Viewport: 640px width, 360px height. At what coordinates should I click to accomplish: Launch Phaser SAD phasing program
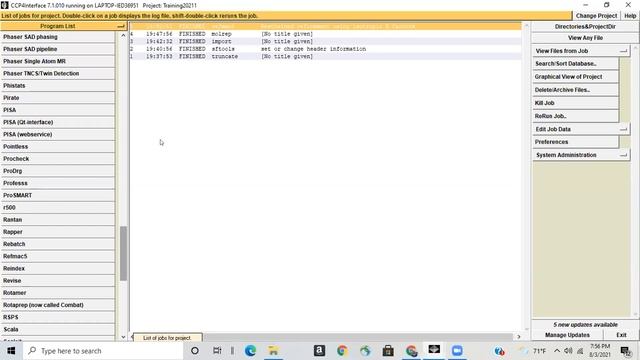tap(58, 37)
